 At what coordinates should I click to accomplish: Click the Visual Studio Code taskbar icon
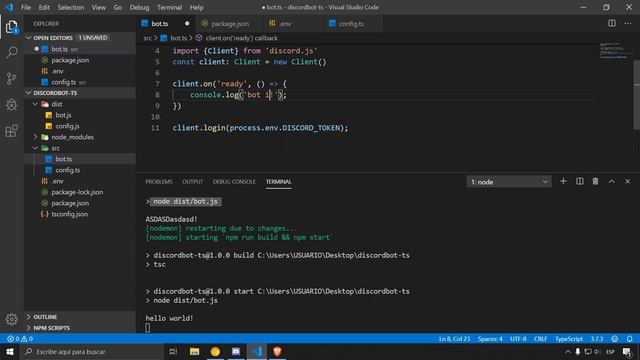[256, 351]
